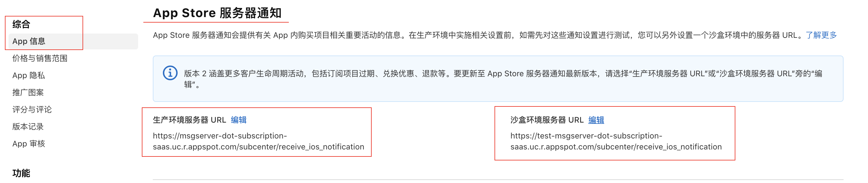This screenshot has width=868, height=183.
Task: Open App 信息 in the sidebar
Action: pos(29,41)
